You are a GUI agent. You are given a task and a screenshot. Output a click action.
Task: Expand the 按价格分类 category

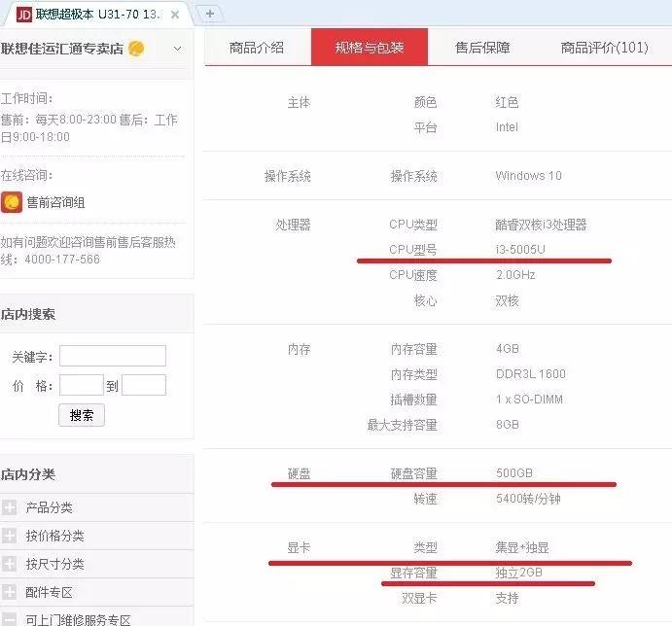9,536
